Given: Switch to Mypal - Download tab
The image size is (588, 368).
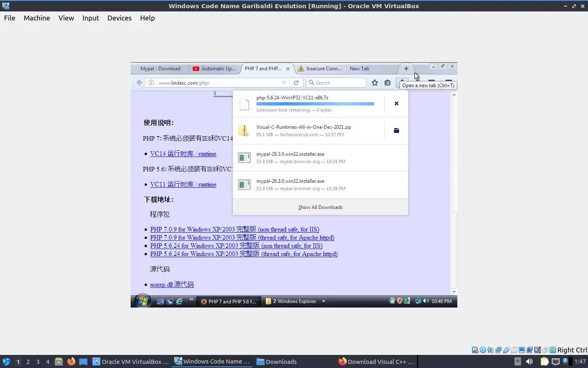Looking at the screenshot, I should tap(160, 69).
